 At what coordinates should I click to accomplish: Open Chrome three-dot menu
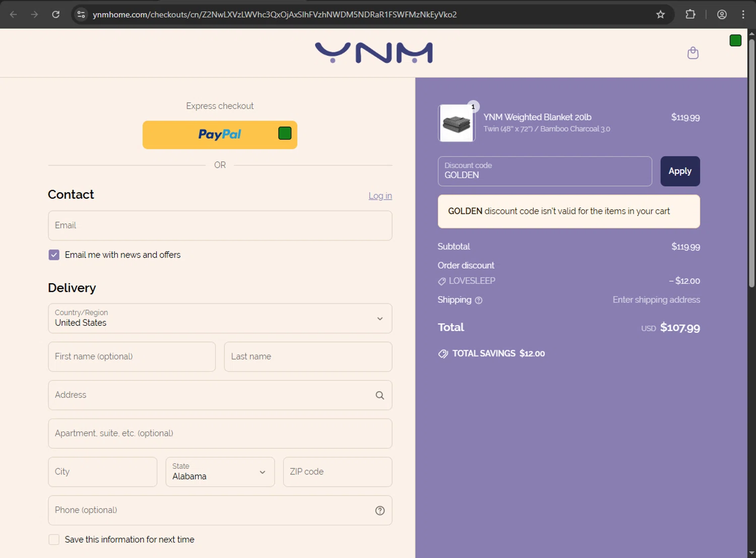(743, 15)
